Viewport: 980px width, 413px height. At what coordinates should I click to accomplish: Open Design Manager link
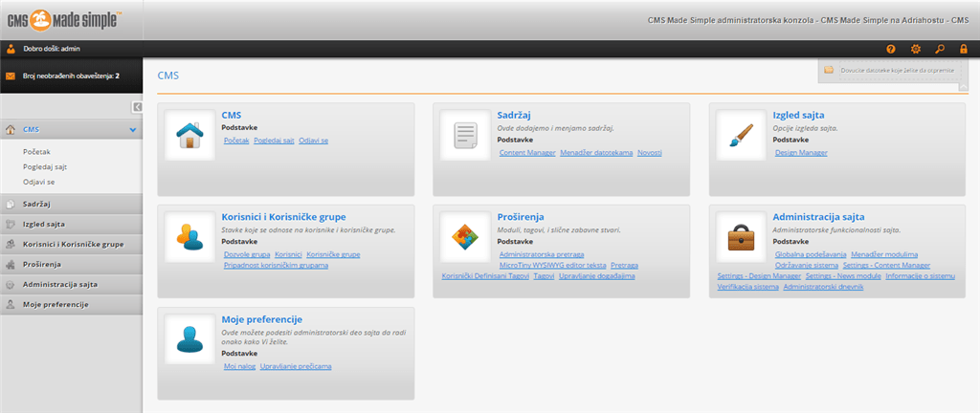pyautogui.click(x=801, y=153)
